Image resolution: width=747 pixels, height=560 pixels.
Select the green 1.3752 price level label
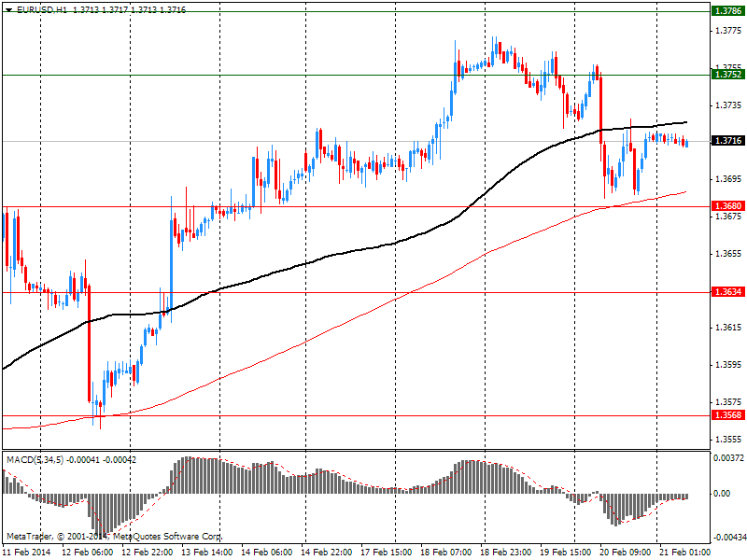[x=728, y=75]
